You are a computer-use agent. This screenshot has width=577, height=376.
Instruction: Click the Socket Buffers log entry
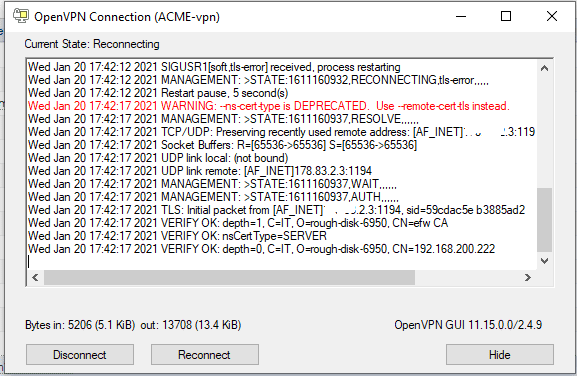tap(222, 145)
